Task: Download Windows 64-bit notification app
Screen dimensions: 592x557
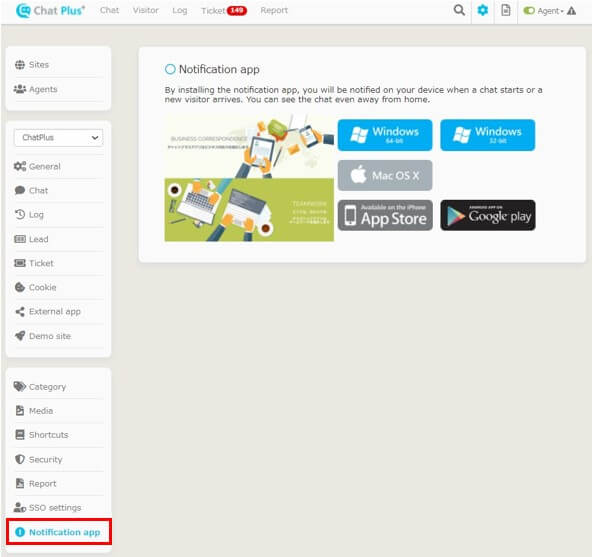Action: (385, 135)
